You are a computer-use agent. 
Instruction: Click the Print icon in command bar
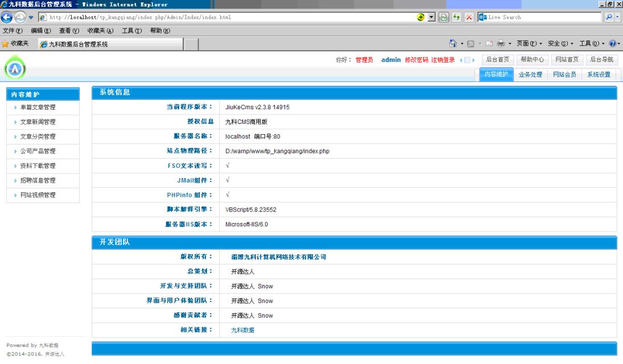[501, 43]
